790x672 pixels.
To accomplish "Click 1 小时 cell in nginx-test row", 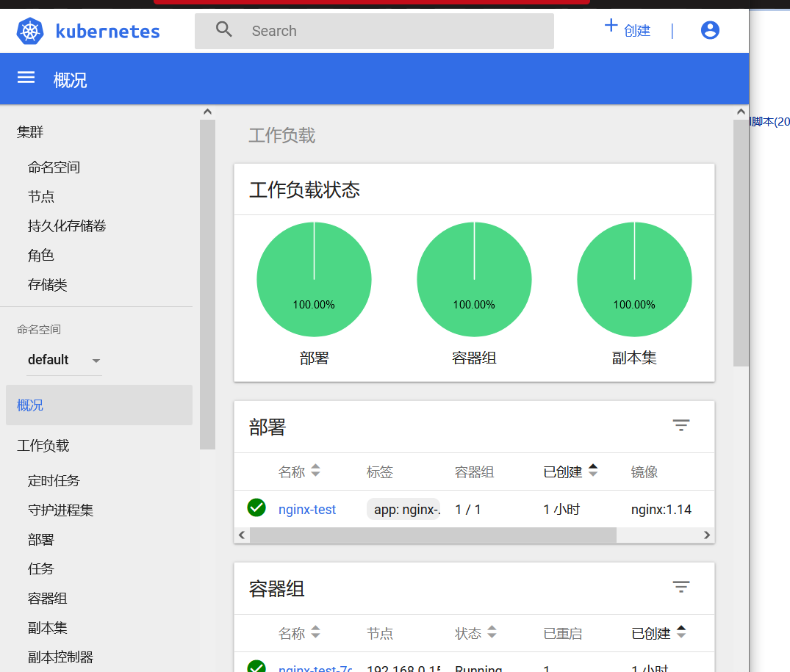I will (561, 510).
